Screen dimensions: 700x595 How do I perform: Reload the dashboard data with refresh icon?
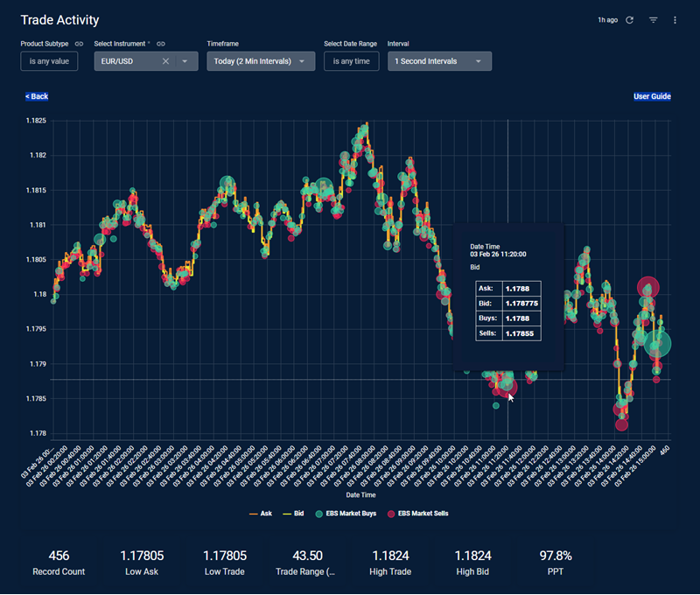tap(629, 20)
